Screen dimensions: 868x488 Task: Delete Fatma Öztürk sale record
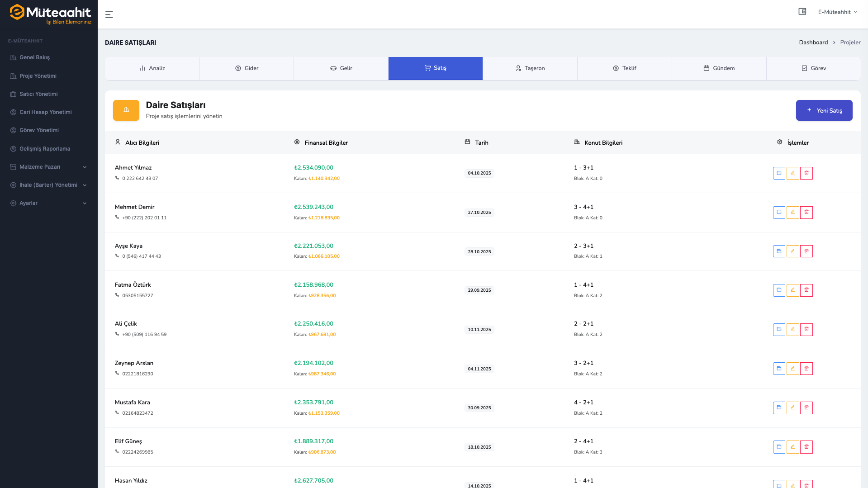[x=806, y=290]
